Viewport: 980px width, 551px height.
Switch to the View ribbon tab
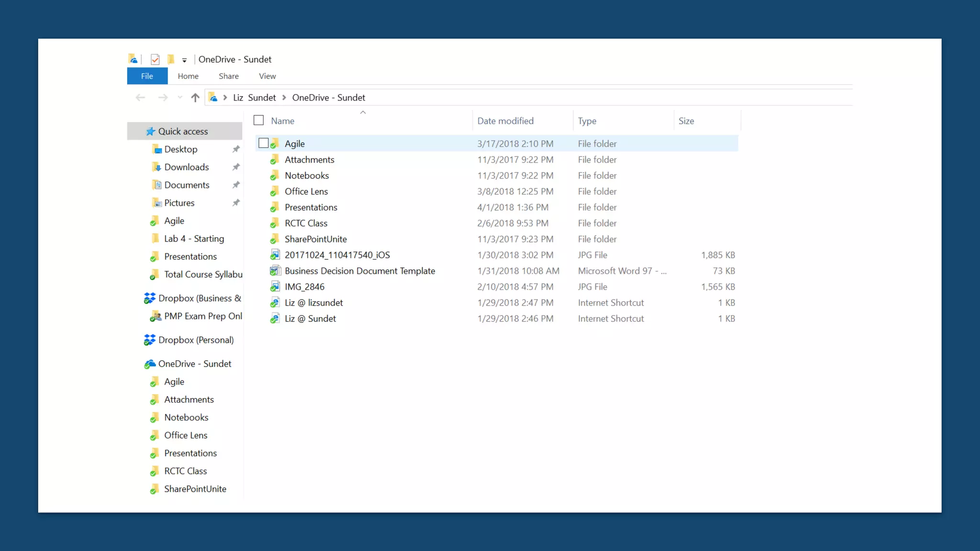click(267, 76)
